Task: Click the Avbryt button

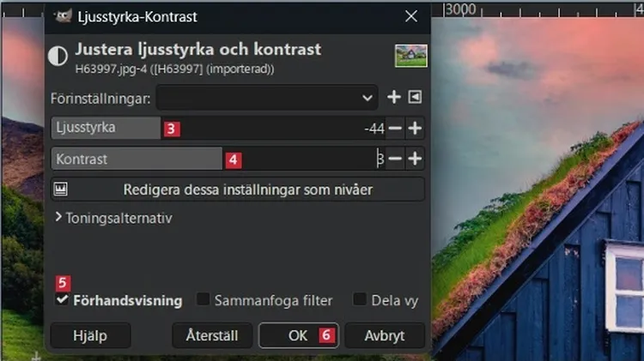Action: pyautogui.click(x=385, y=335)
